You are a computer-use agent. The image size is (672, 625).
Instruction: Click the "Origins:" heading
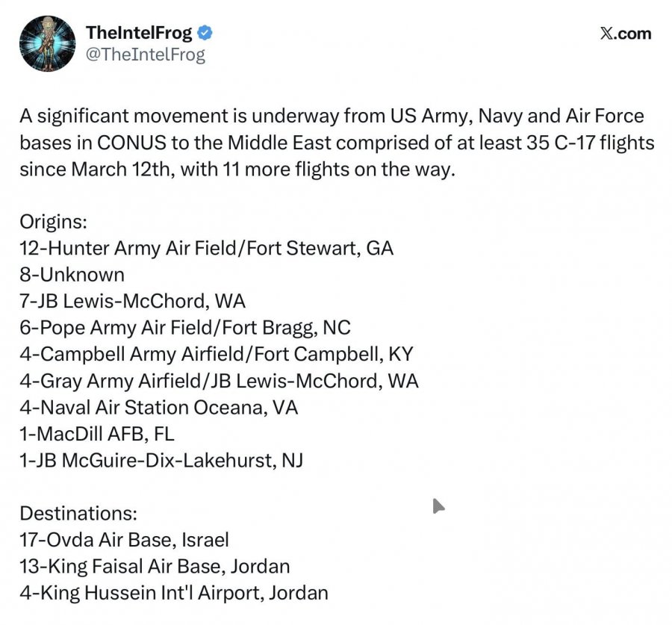point(54,222)
